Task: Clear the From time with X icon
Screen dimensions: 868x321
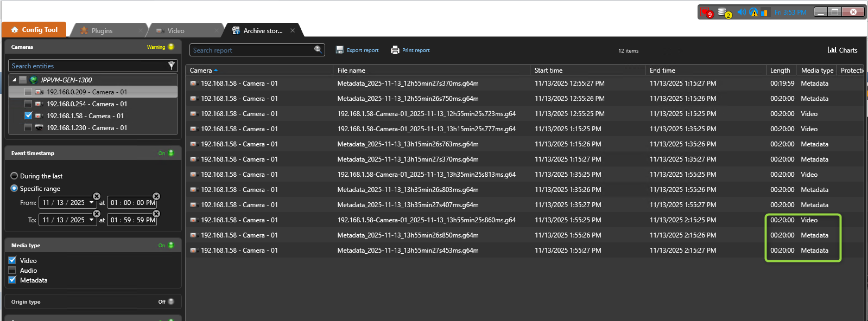Action: point(156,196)
